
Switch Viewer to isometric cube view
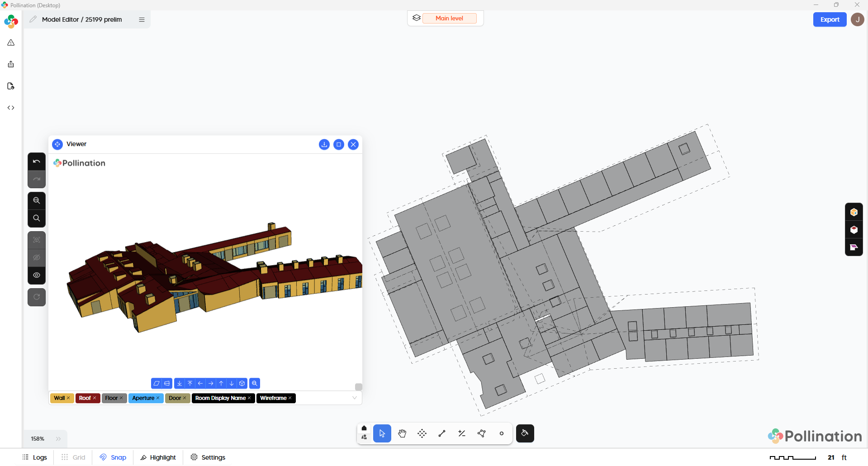pyautogui.click(x=242, y=383)
